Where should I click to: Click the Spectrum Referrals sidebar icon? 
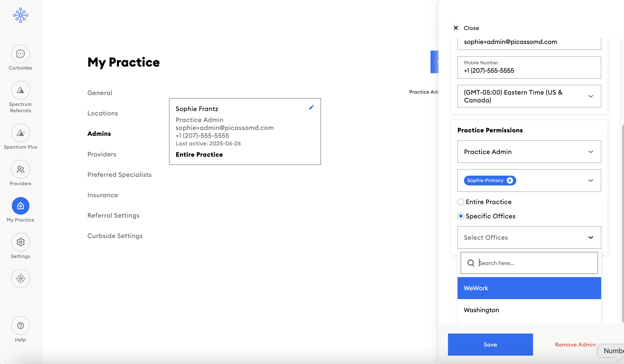coord(21,90)
